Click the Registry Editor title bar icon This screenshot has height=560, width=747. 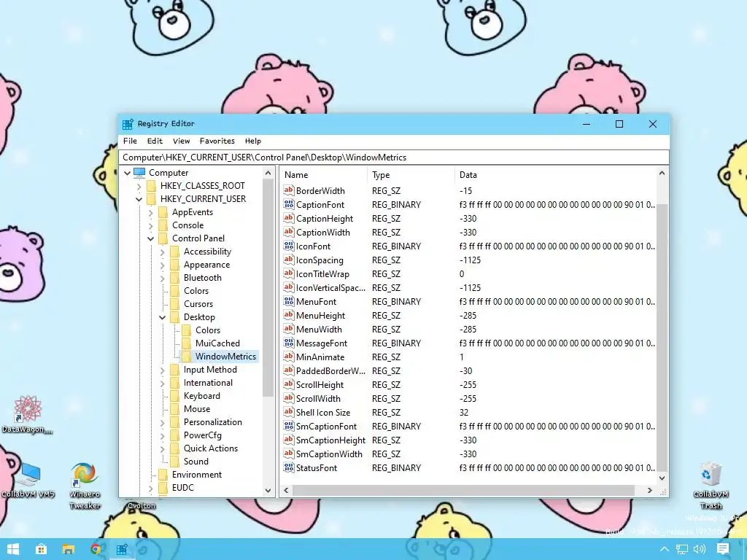click(x=128, y=124)
